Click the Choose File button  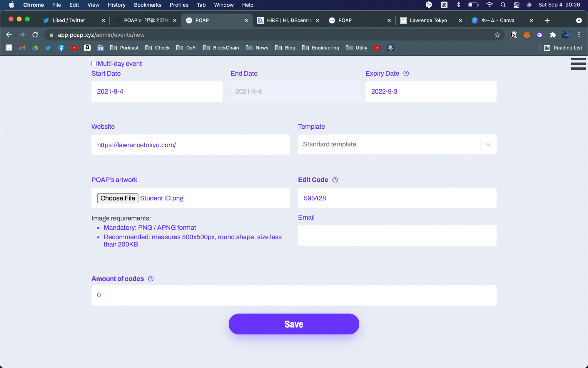[118, 198]
